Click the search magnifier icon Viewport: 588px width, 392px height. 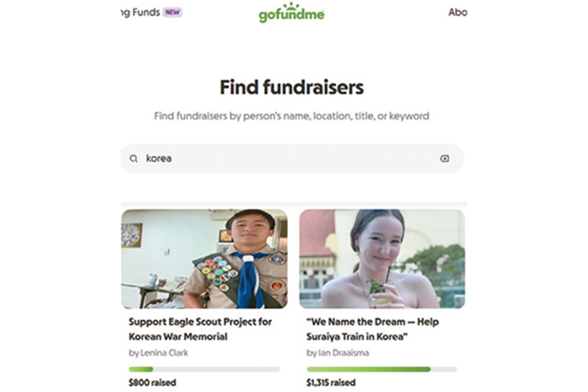click(134, 159)
